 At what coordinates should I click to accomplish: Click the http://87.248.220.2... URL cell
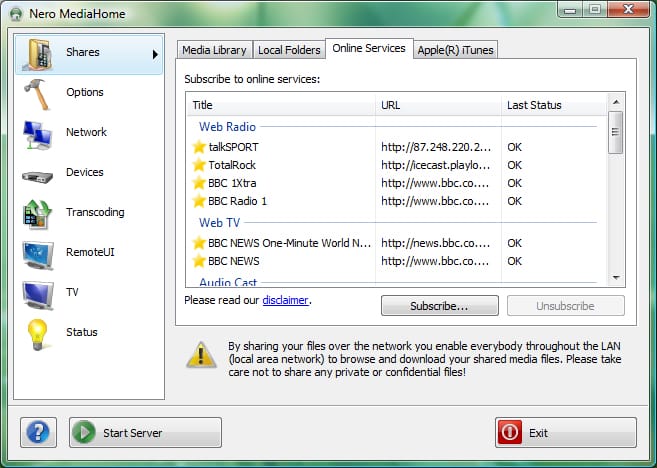point(436,147)
